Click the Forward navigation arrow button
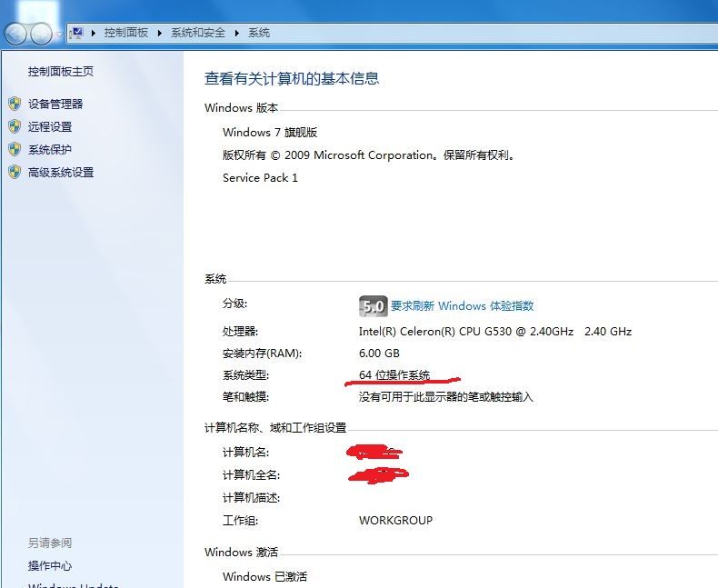 coord(41,34)
